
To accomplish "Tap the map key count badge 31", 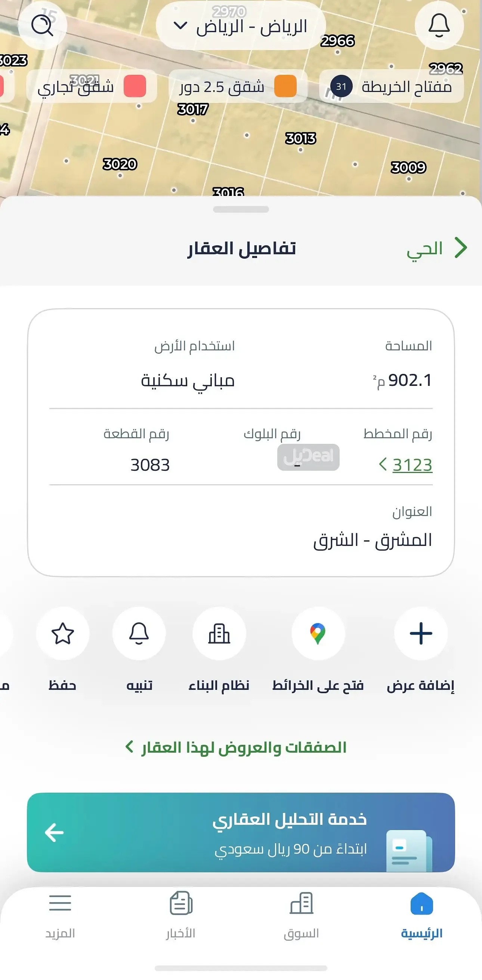I will tap(341, 87).
